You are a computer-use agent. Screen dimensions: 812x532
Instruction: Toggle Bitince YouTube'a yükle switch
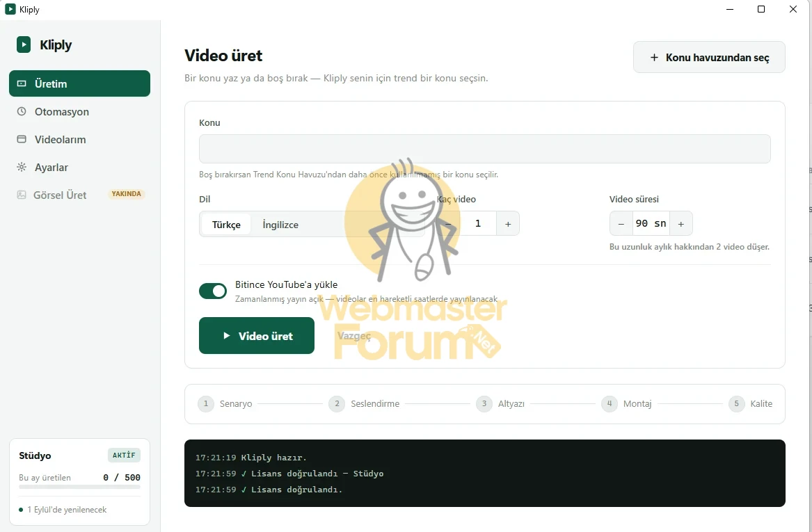coord(213,291)
